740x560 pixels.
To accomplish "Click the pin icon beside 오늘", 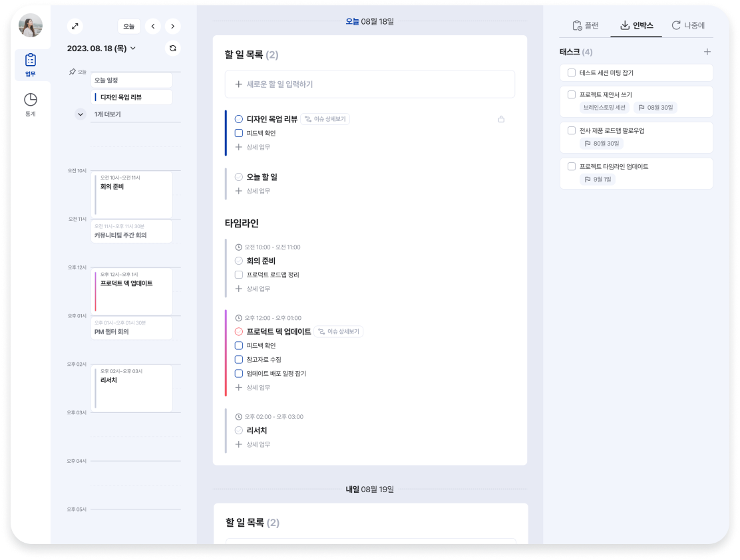I will click(x=73, y=72).
